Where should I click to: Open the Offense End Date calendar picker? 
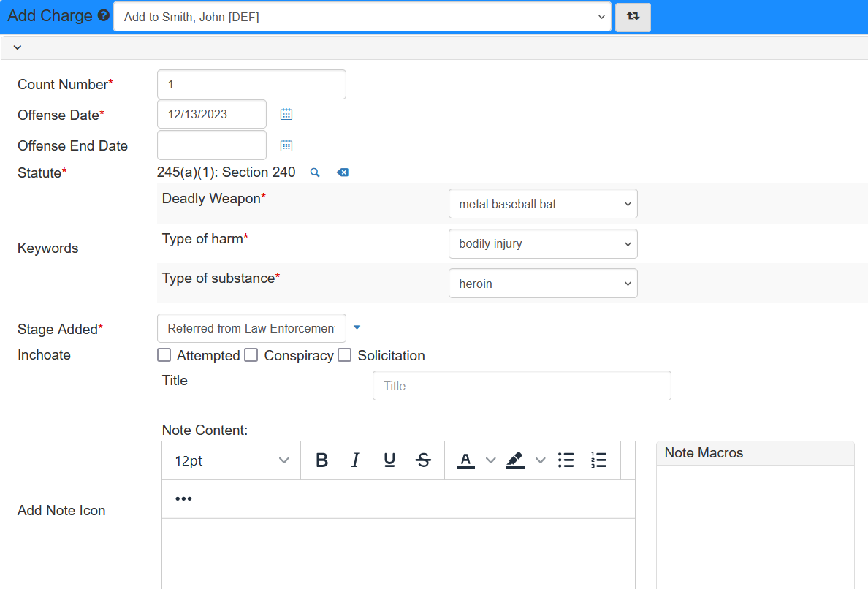(x=286, y=145)
